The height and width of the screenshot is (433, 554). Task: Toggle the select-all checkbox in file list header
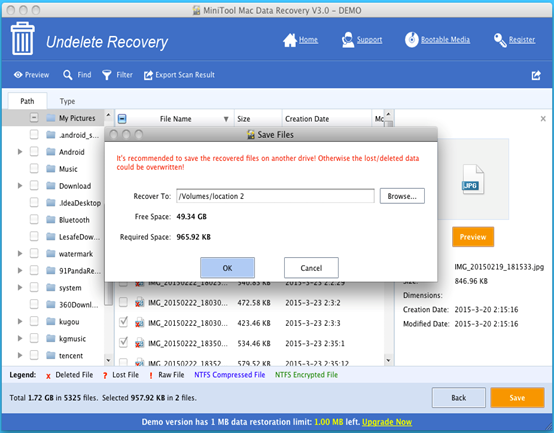122,119
